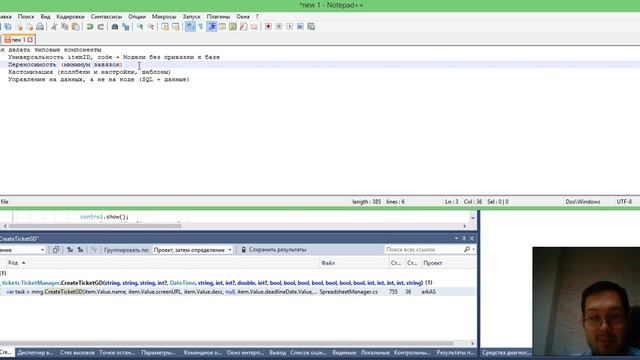Close the new 1 tab via its X
The height and width of the screenshot is (360, 640).
coord(30,40)
